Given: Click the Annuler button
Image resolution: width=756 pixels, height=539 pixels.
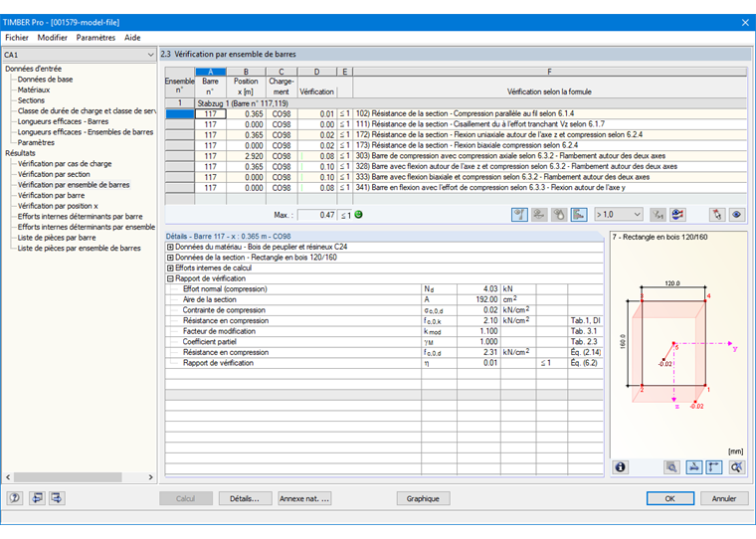Looking at the screenshot, I should [x=724, y=498].
